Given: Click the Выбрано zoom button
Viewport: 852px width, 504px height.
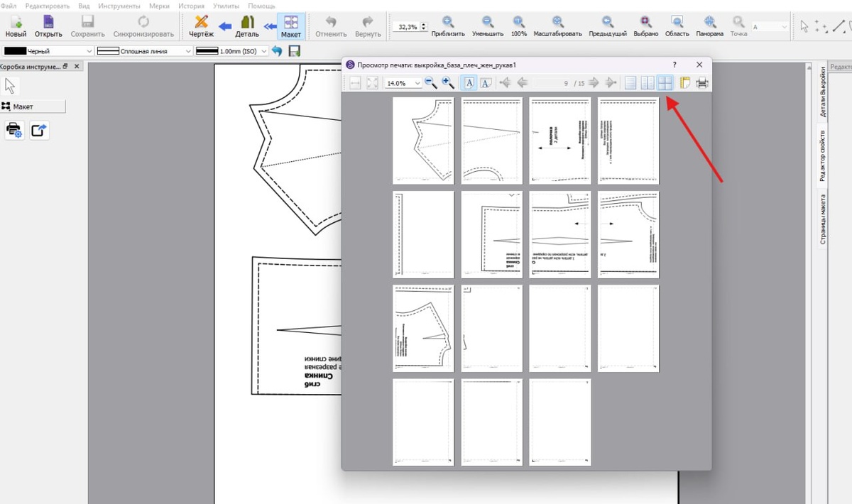Looking at the screenshot, I should pyautogui.click(x=645, y=26).
